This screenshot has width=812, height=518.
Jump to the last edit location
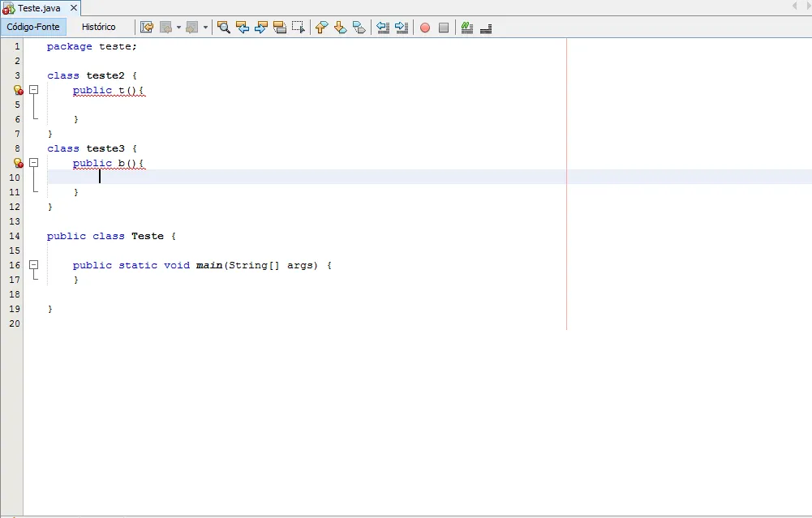147,28
